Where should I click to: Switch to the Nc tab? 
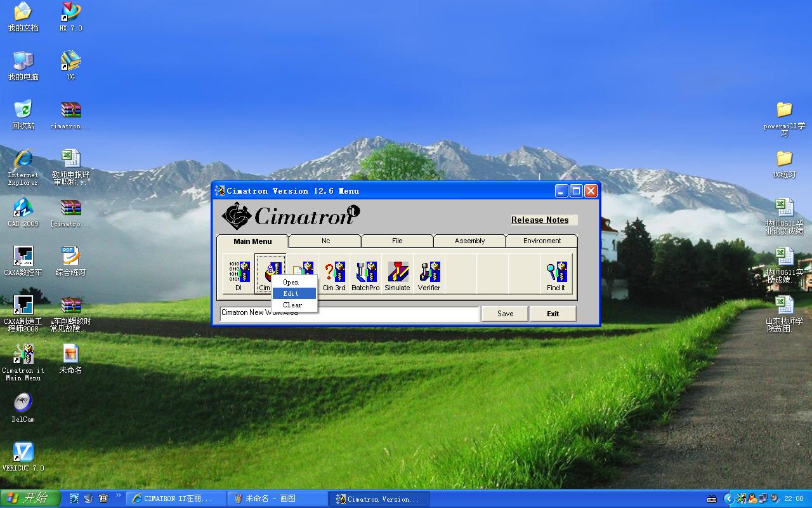click(325, 241)
